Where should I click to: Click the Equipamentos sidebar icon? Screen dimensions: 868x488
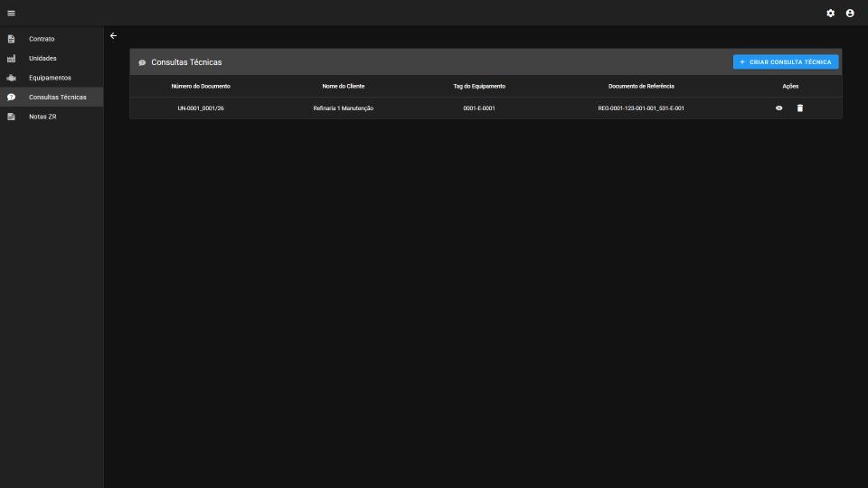[11, 78]
